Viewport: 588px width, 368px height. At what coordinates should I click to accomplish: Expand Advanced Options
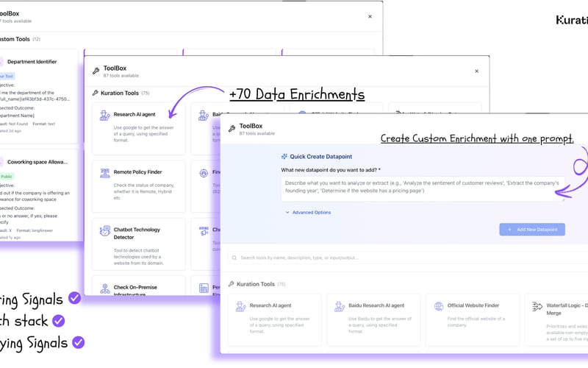click(308, 212)
